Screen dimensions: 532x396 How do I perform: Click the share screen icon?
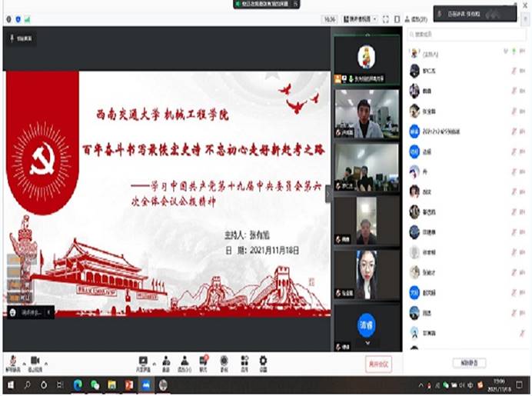click(142, 361)
